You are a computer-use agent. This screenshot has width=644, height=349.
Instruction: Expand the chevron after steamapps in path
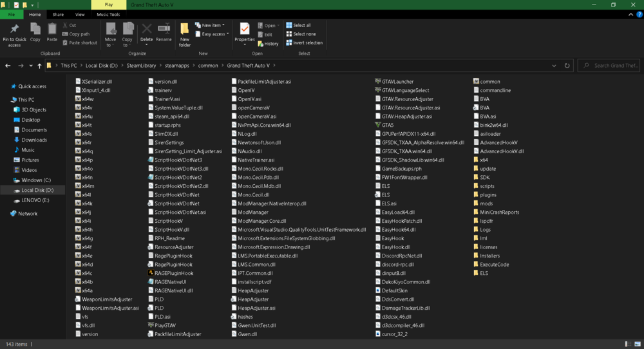pyautogui.click(x=193, y=66)
